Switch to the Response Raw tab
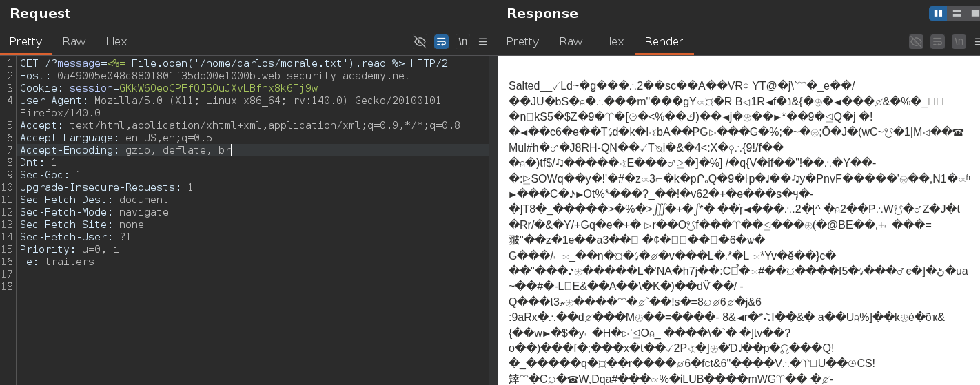The height and width of the screenshot is (385, 980). tap(571, 41)
